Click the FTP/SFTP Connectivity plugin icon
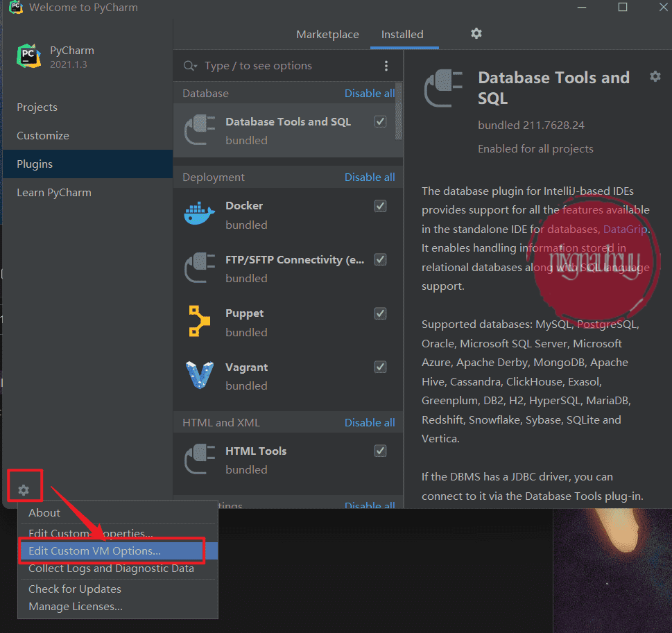672x633 pixels. [x=200, y=268]
